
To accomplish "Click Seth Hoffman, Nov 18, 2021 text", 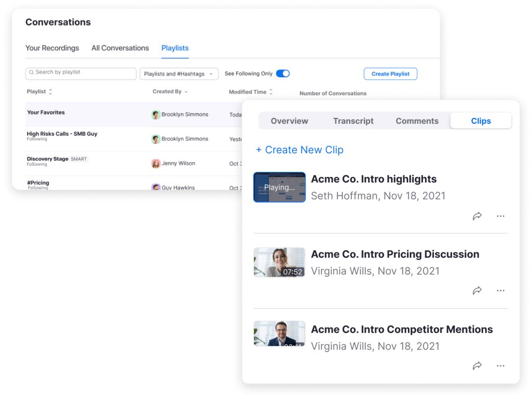I will pyautogui.click(x=378, y=196).
